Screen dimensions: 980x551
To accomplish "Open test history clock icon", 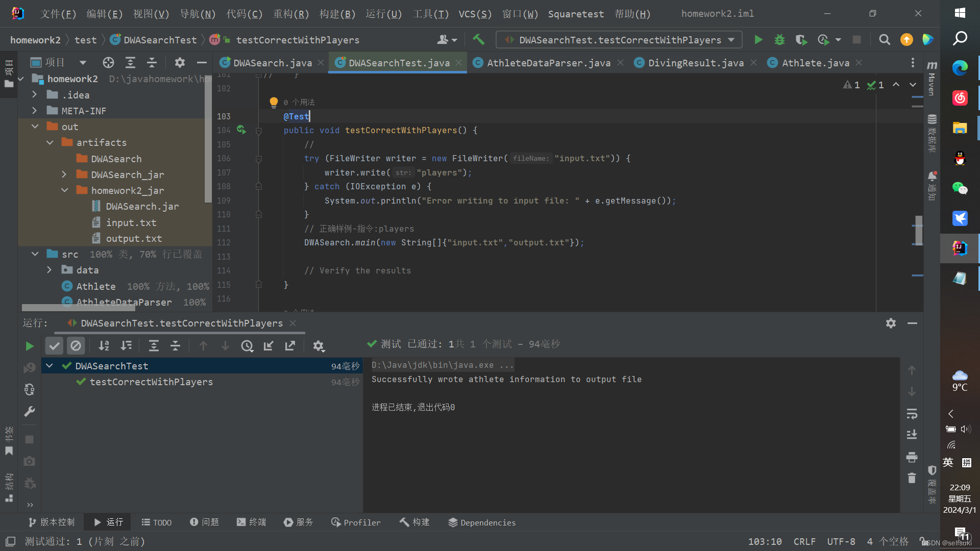I will [x=247, y=346].
